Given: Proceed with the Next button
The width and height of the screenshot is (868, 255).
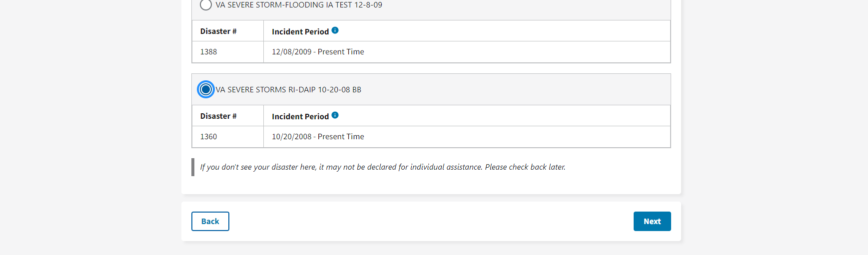Looking at the screenshot, I should 652,221.
